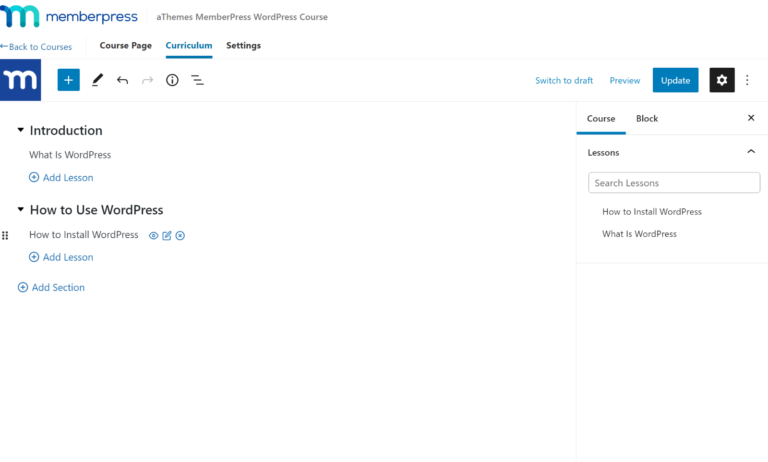Grab the drag handle beside How to Install WordPress
Screen dimensions: 768x462
click(5, 236)
